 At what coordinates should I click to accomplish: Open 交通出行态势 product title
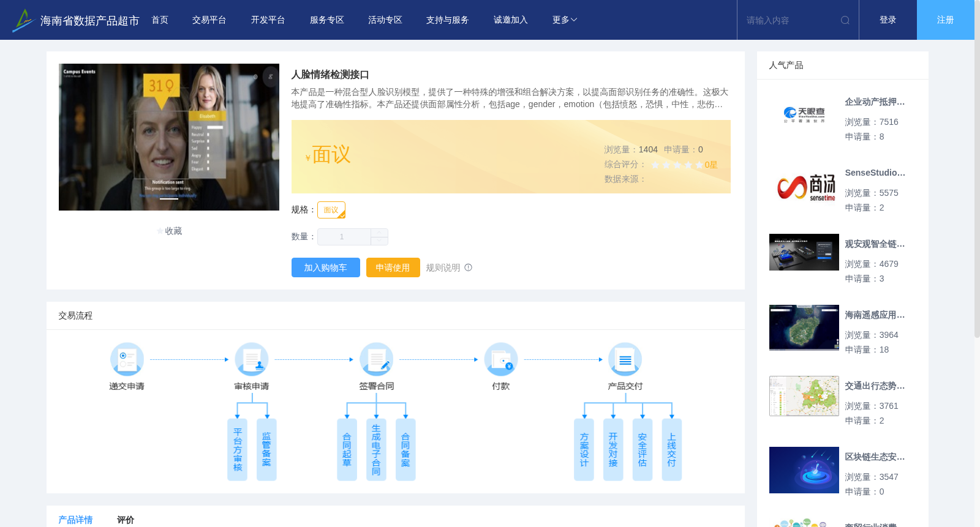coord(875,386)
